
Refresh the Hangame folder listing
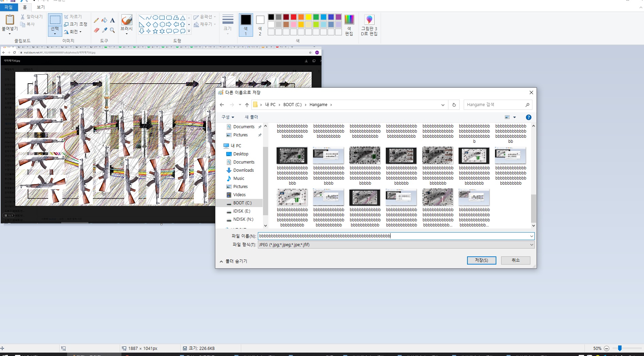coord(454,105)
